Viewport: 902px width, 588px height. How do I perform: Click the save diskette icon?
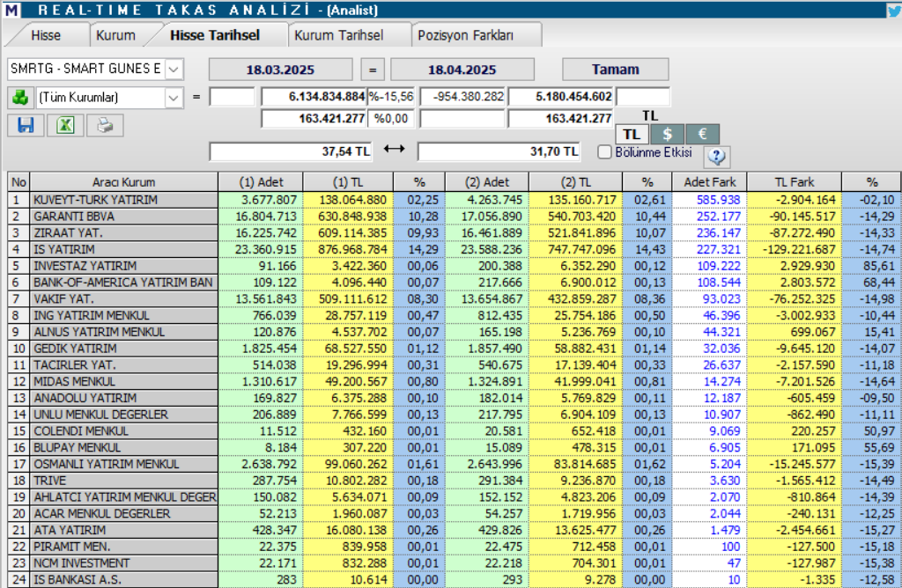point(26,125)
